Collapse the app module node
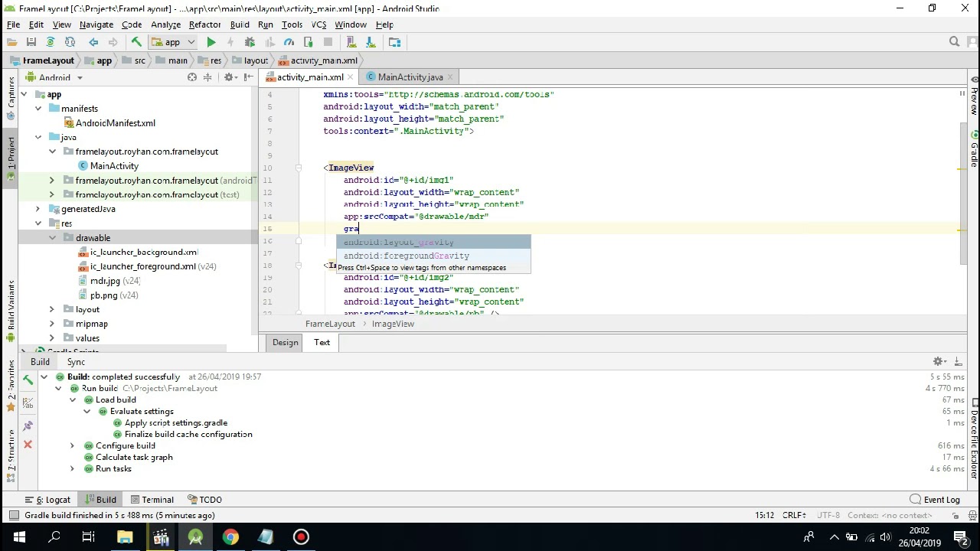This screenshot has width=980, height=551. click(x=24, y=94)
